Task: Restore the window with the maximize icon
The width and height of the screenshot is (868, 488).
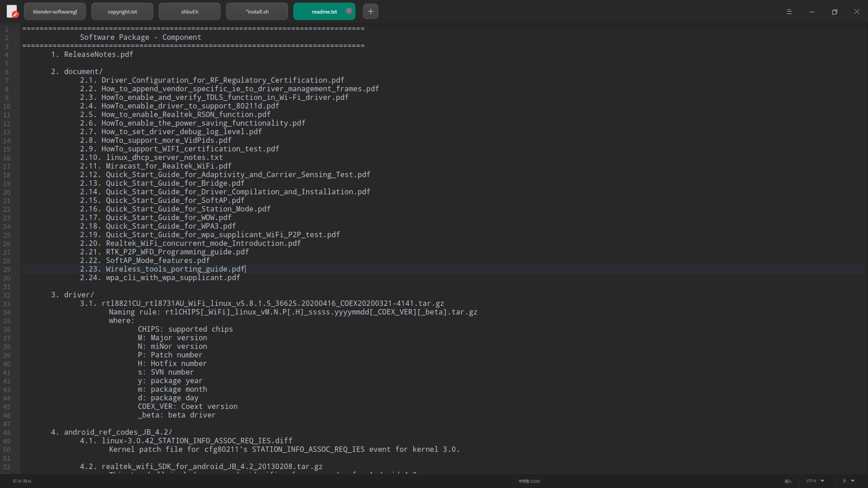Action: coord(835,12)
